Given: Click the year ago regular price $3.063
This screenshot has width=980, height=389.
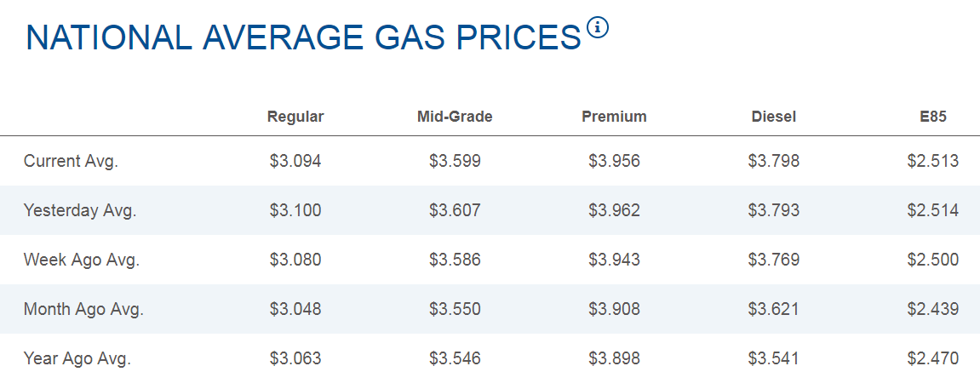Looking at the screenshot, I should (295, 358).
